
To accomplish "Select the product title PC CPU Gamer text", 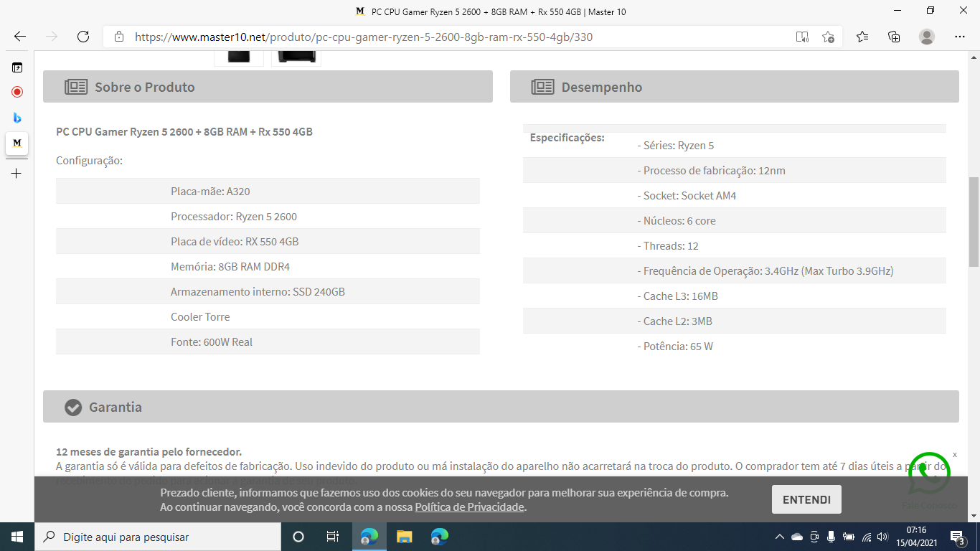I will tap(184, 131).
